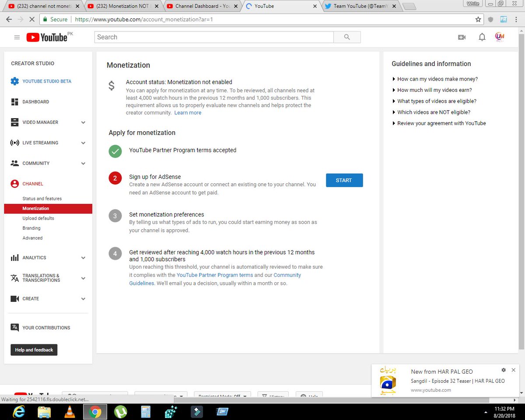The width and height of the screenshot is (525, 420).
Task: Open VLC media player from the taskbar
Action: click(x=69, y=412)
